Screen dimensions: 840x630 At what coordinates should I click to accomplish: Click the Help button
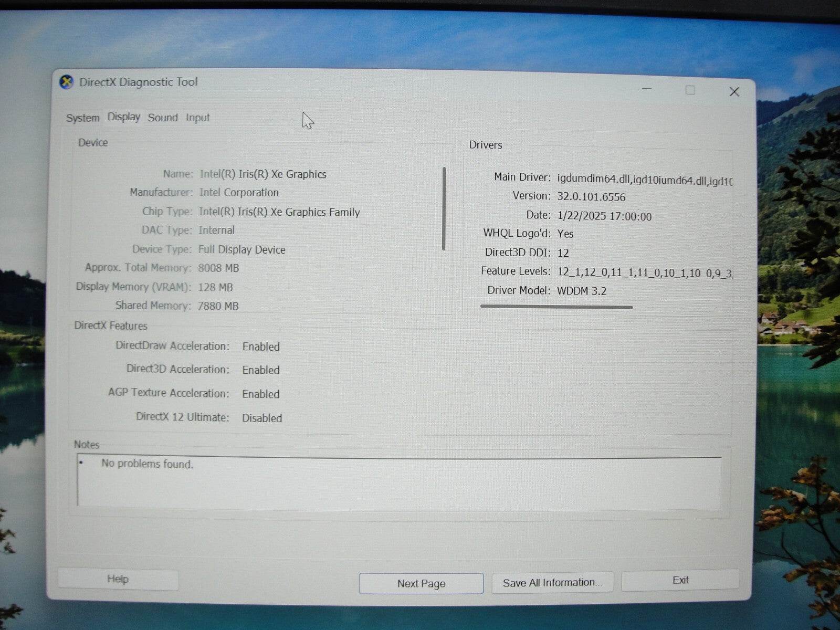coord(118,579)
